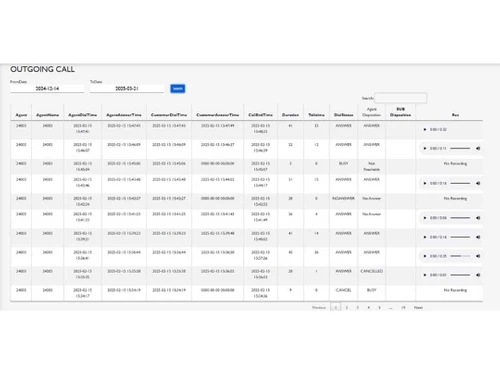Jump to page 2 of results
This screenshot has height=375, width=500.
pyautogui.click(x=347, y=308)
